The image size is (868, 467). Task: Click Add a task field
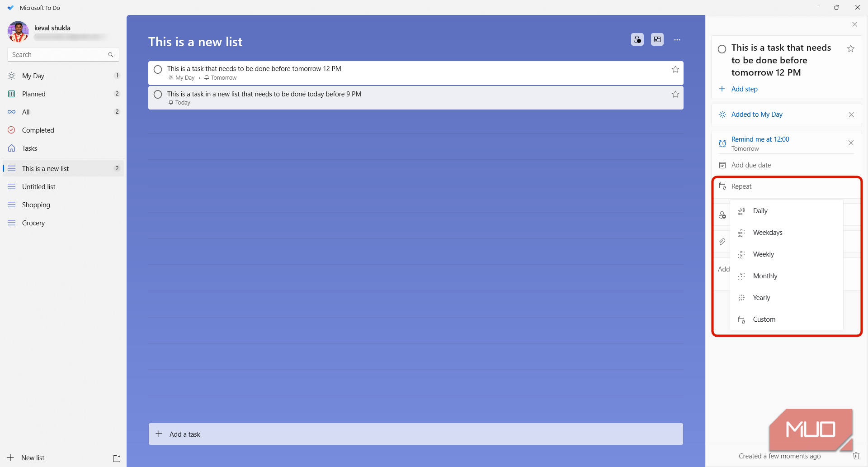click(x=415, y=434)
